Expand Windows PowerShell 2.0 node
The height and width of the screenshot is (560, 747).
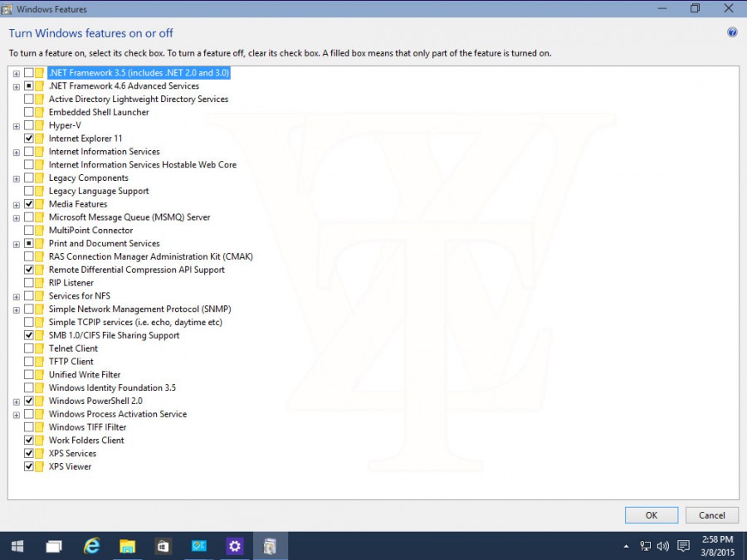pyautogui.click(x=17, y=402)
